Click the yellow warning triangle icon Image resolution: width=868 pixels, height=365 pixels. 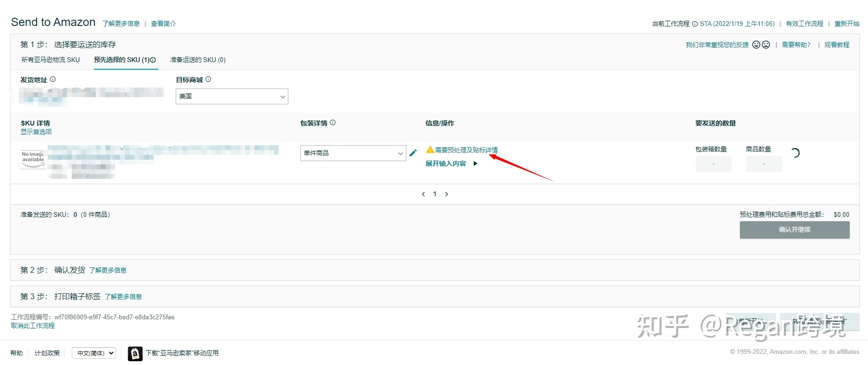430,150
